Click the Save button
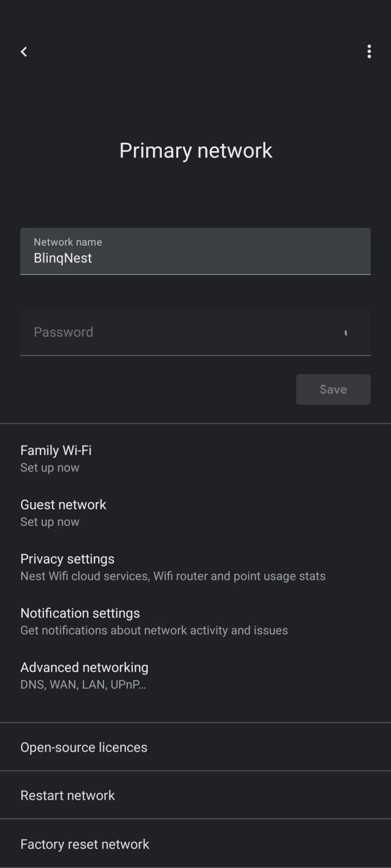The height and width of the screenshot is (868, 391). pyautogui.click(x=333, y=389)
